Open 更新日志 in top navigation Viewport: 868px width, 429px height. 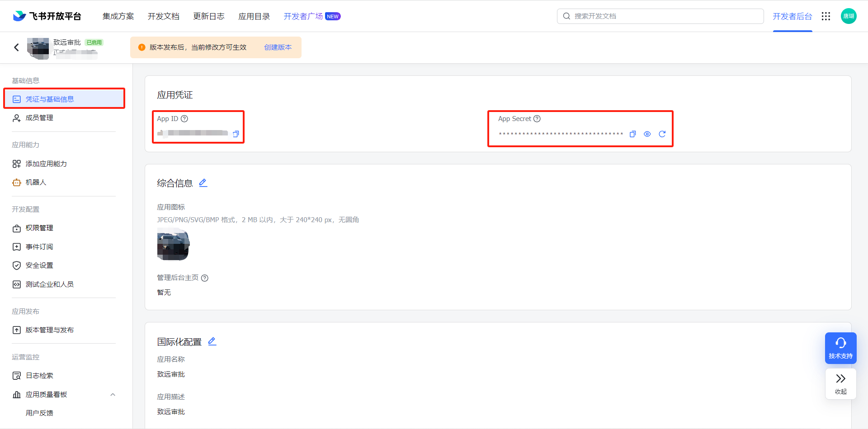[209, 16]
